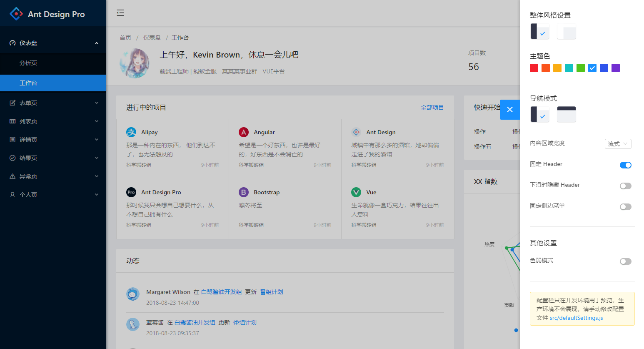Click the table icon beside 列表页

click(12, 121)
